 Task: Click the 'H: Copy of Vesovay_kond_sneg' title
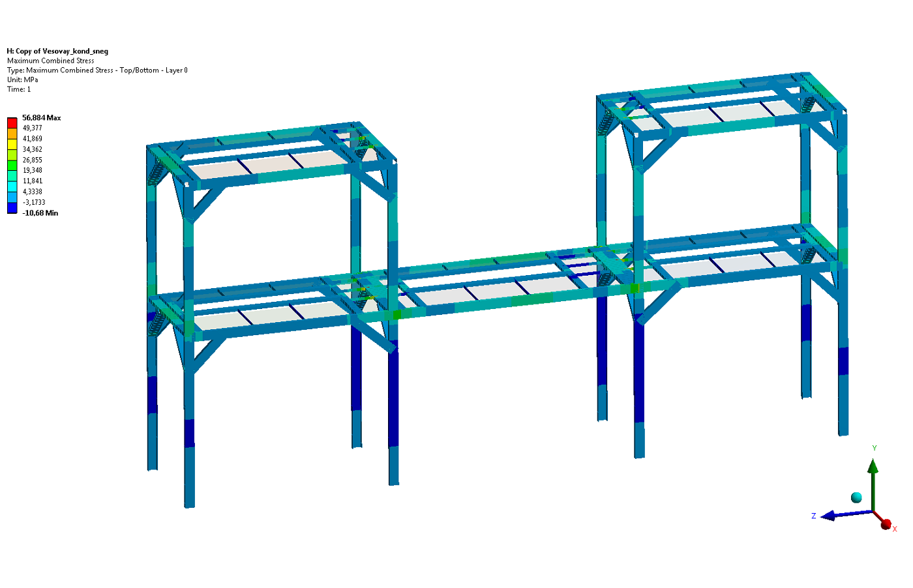57,51
